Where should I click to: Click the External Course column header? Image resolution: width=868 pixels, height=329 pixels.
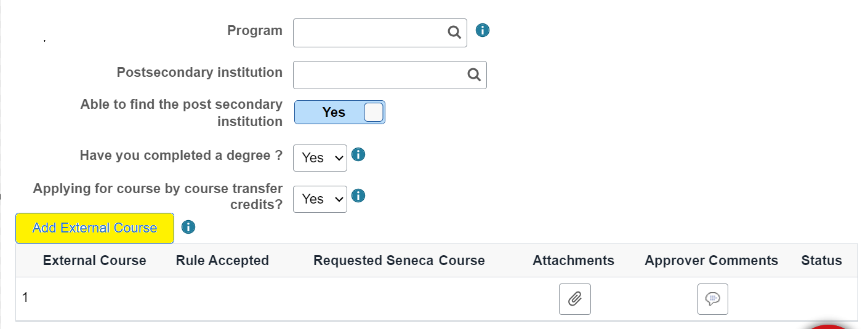(x=95, y=261)
